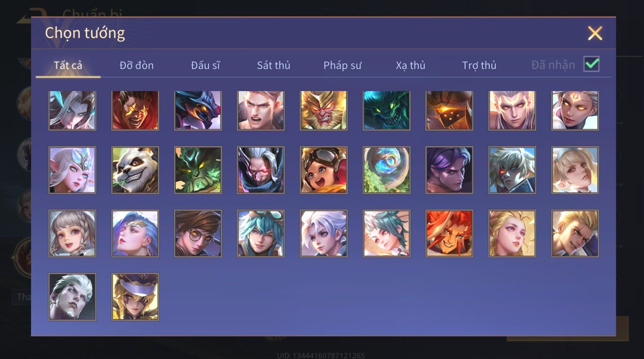Choose the red-maned lion hero
Screen dimensions: 644x359
tap(449, 233)
